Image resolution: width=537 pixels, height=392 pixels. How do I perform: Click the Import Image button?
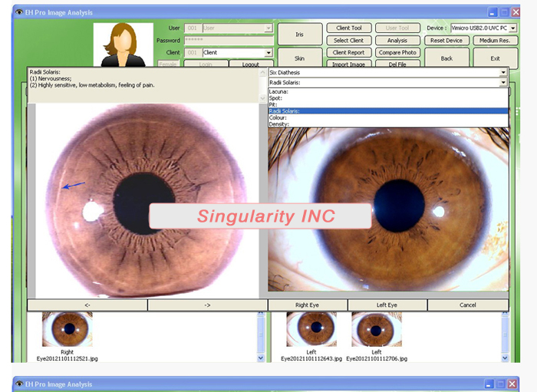(349, 64)
